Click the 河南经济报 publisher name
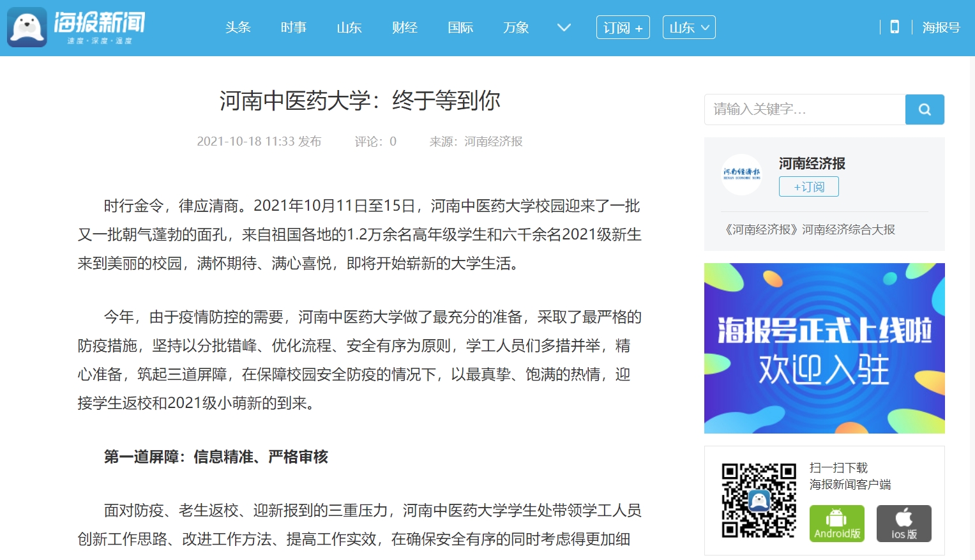 click(812, 163)
